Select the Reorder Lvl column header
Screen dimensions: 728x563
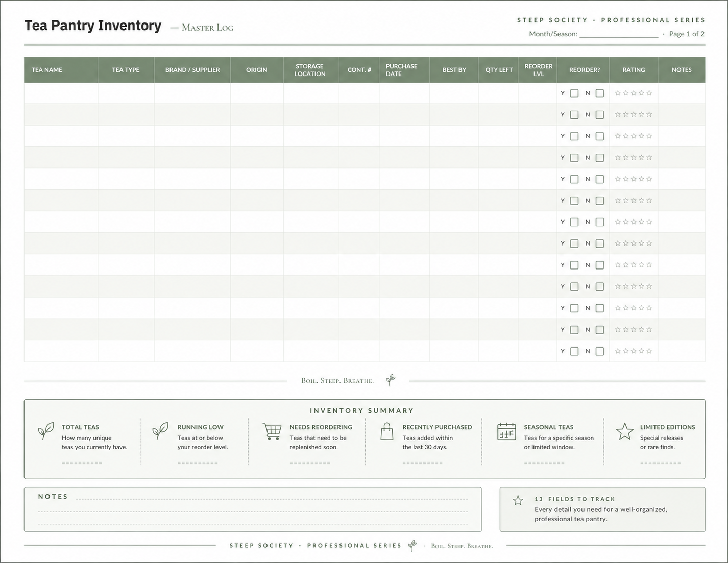(x=538, y=70)
